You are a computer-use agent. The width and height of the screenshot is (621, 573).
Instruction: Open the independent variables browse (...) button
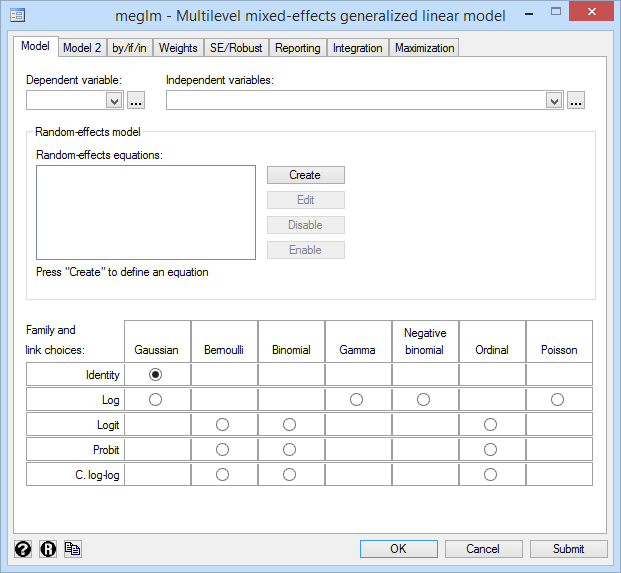pos(575,100)
